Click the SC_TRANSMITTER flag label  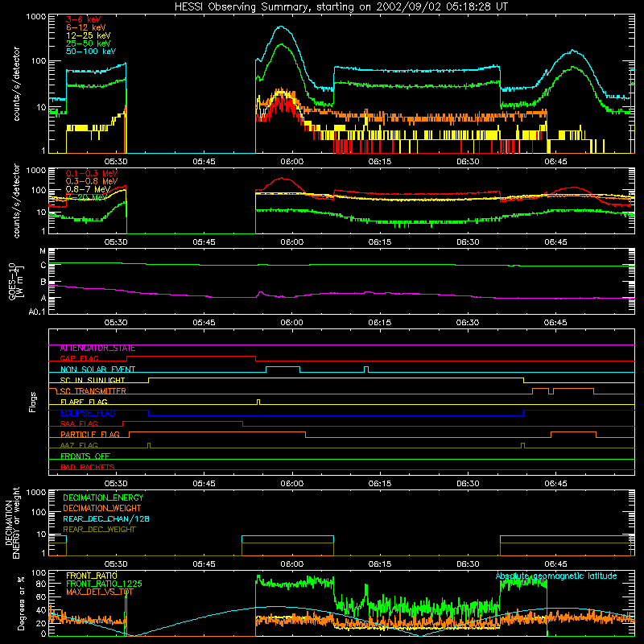[93, 391]
